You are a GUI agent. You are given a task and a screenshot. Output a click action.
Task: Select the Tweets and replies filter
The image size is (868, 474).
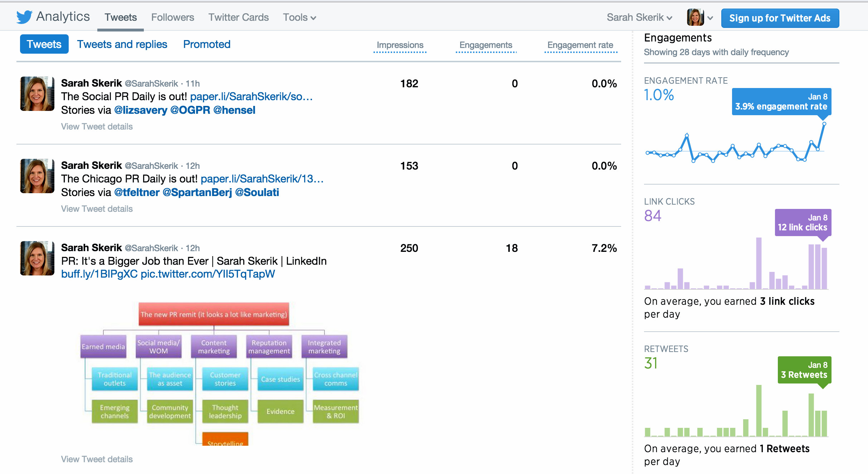[122, 44]
